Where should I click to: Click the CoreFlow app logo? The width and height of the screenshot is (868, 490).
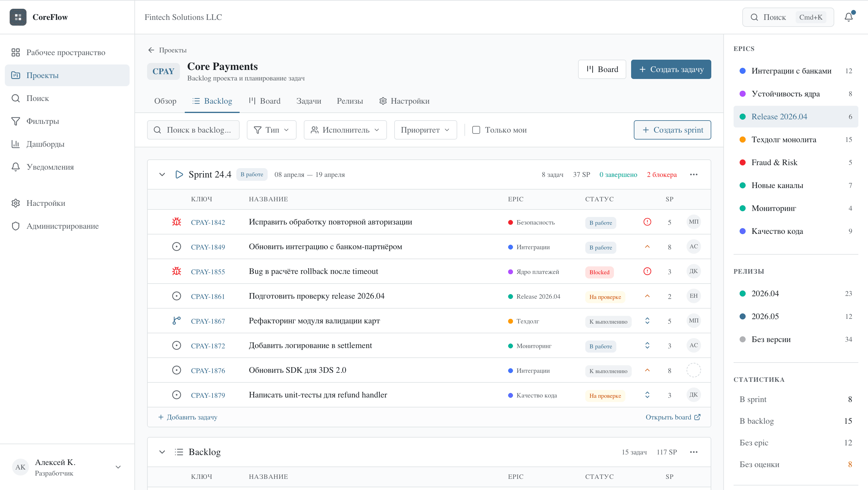[x=17, y=17]
